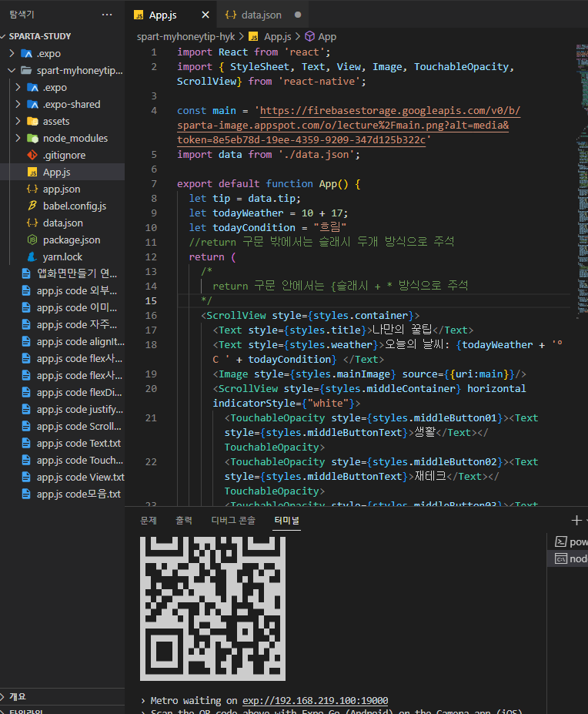Expand the assets folder
This screenshot has width=588, height=714.
(18, 121)
